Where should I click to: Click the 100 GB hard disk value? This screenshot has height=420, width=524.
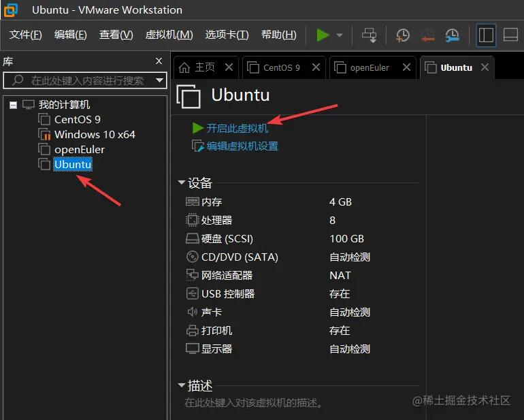pyautogui.click(x=346, y=239)
